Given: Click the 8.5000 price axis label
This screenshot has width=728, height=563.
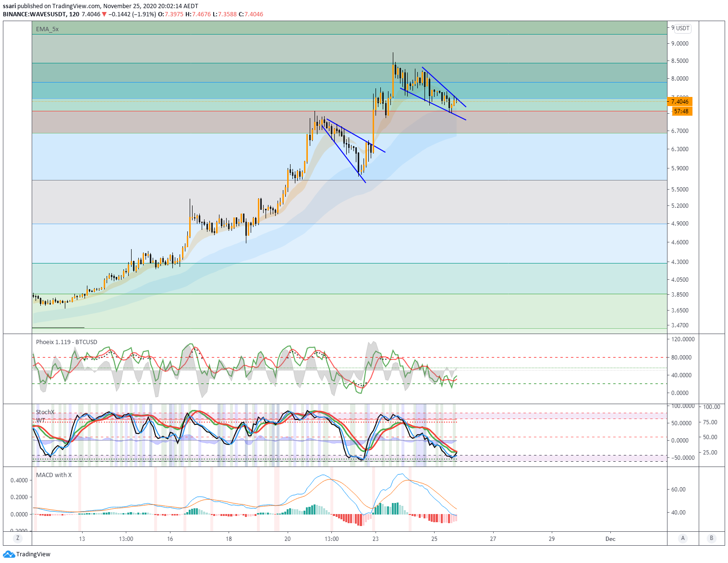Looking at the screenshot, I should [680, 61].
